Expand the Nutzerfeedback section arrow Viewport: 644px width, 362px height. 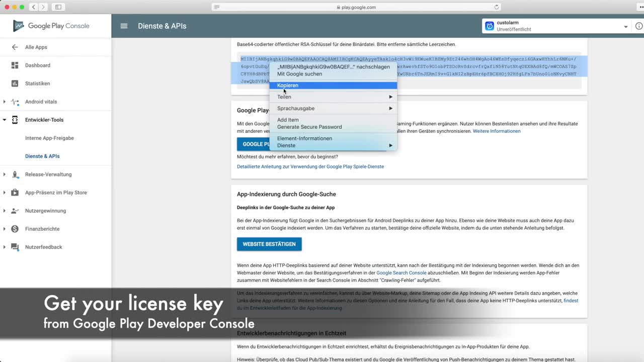click(x=5, y=247)
